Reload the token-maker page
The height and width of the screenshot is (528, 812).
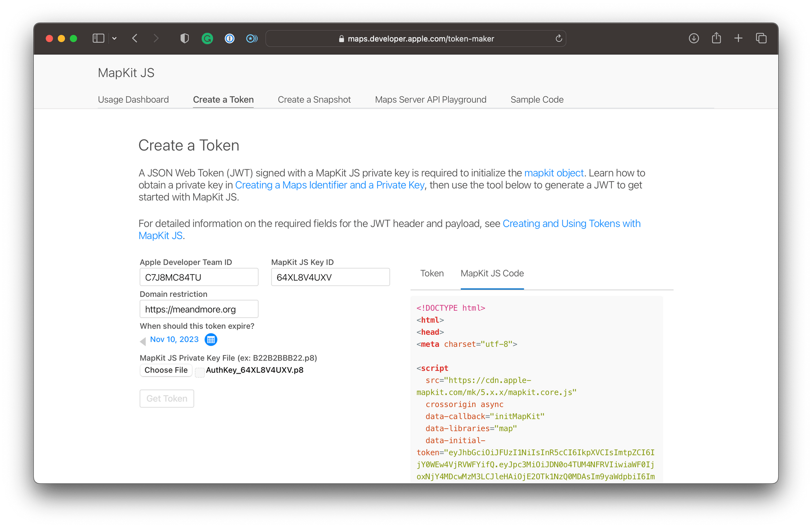pyautogui.click(x=559, y=39)
